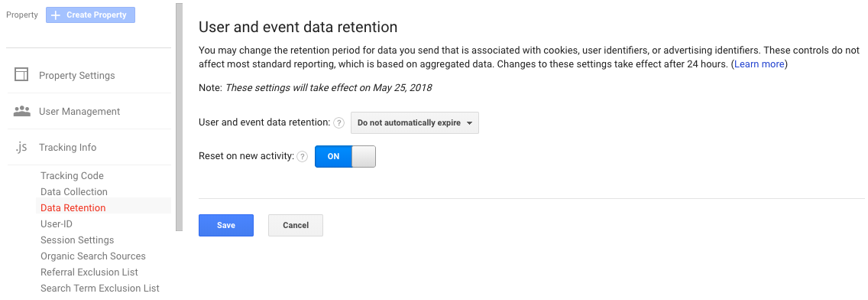Save the data retention settings

[226, 225]
